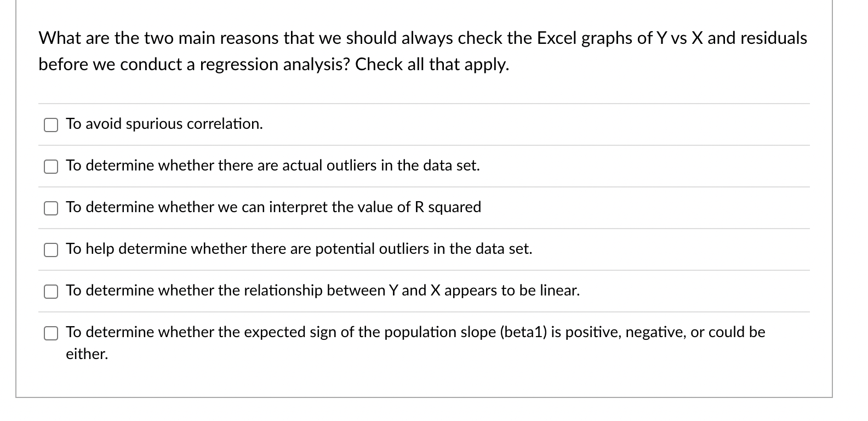
Task: Click the 'To avoid spurious correlation.' label
Action: tap(164, 124)
